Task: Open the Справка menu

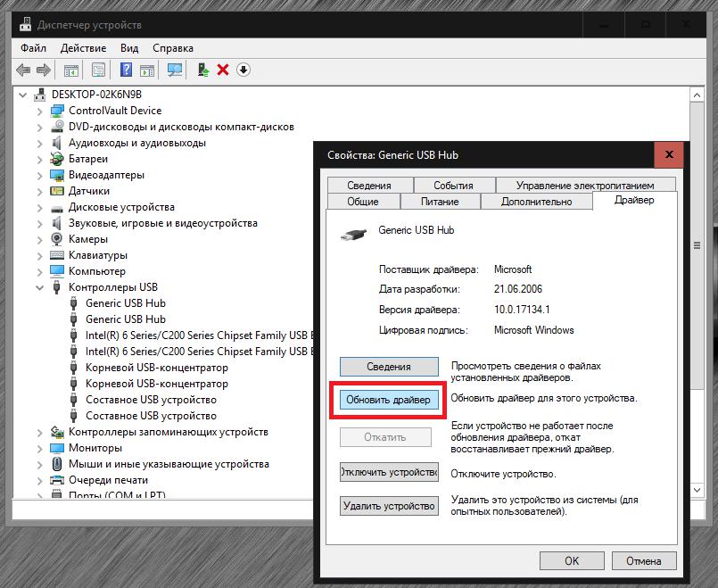Action: pos(173,48)
